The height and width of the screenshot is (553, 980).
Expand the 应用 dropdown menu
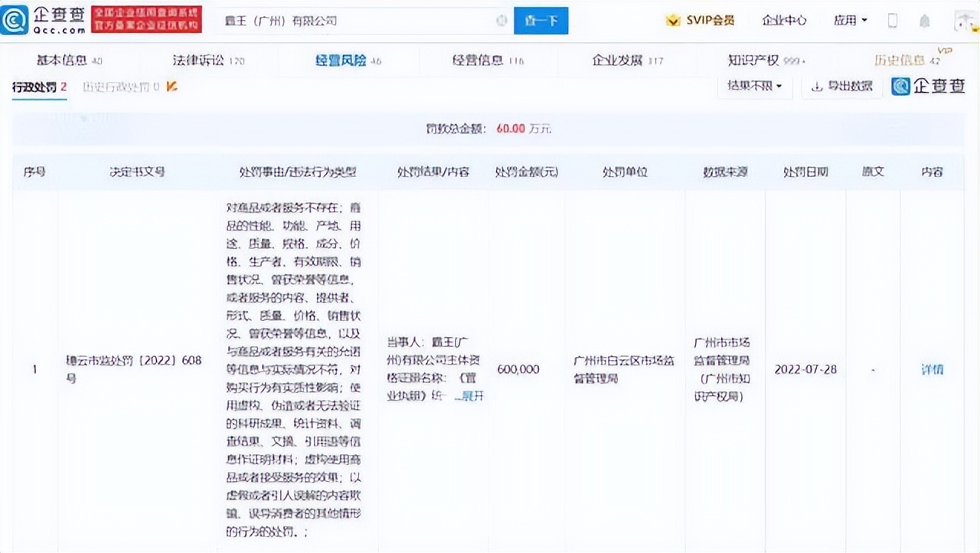(x=850, y=21)
